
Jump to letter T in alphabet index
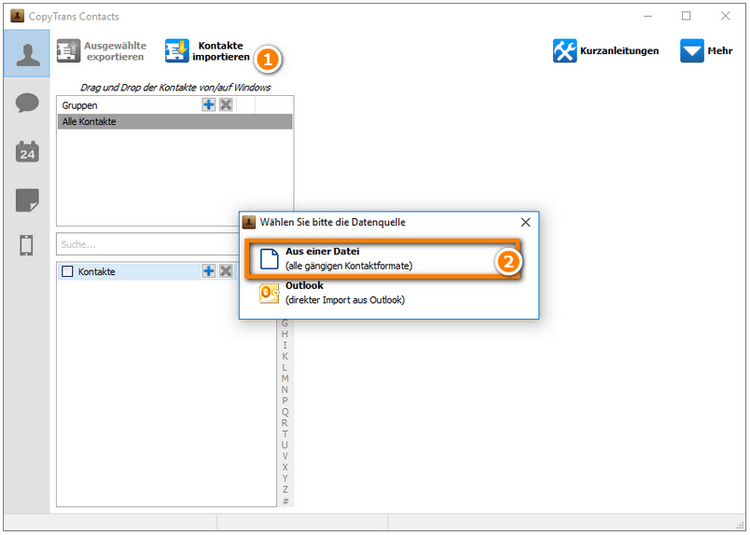[285, 434]
